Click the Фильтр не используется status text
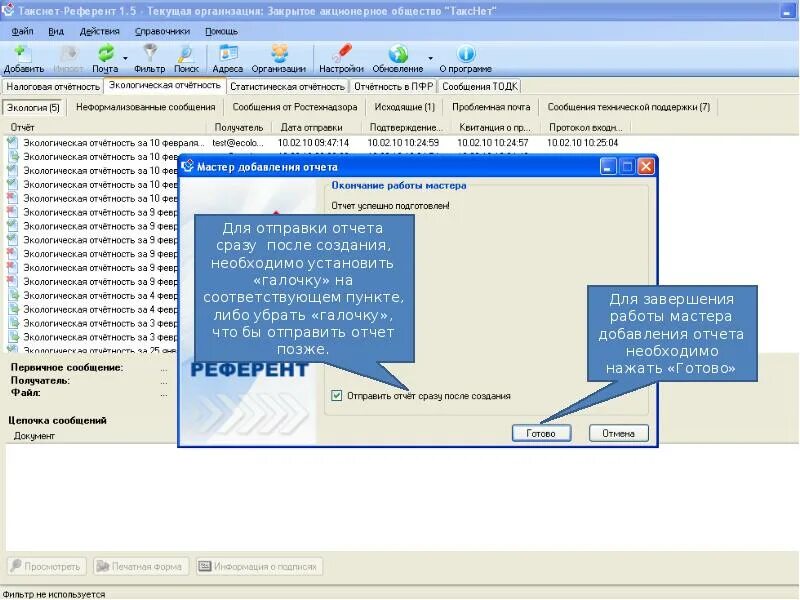 point(54,594)
